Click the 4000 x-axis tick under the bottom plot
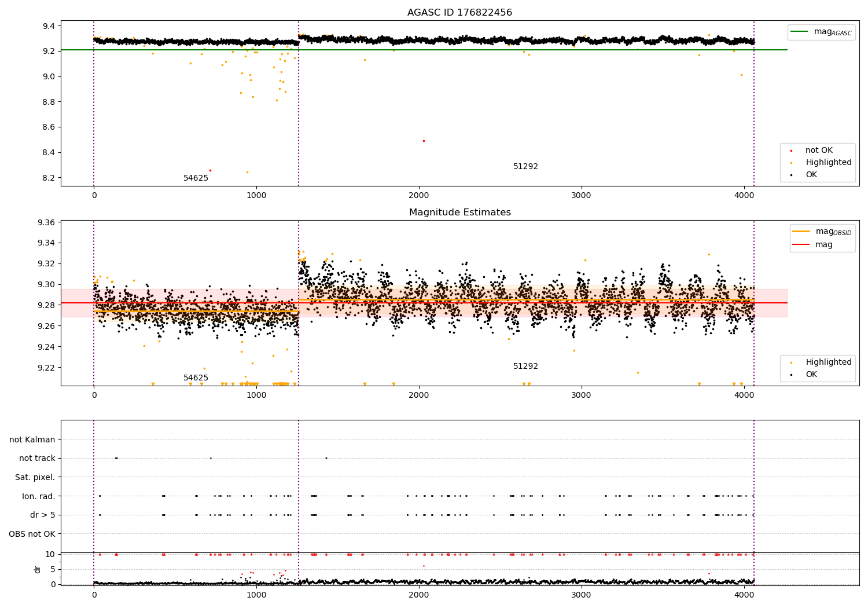The height and width of the screenshot is (608, 868). (x=744, y=594)
